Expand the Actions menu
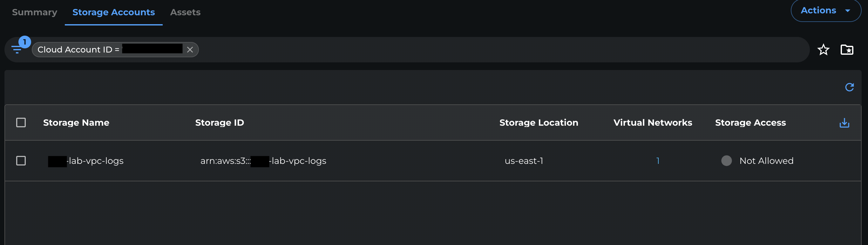The image size is (868, 245). (825, 10)
